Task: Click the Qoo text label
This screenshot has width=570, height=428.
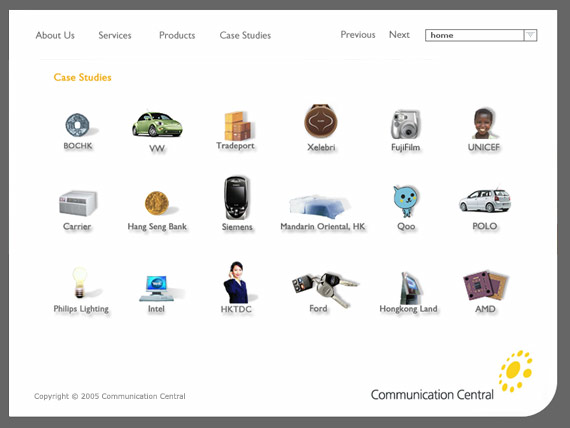Action: tap(406, 227)
